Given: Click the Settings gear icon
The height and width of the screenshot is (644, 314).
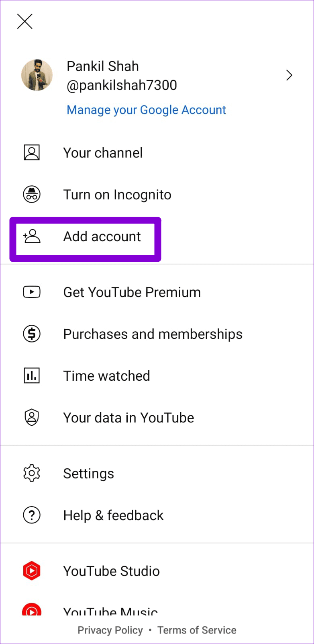Looking at the screenshot, I should point(32,473).
